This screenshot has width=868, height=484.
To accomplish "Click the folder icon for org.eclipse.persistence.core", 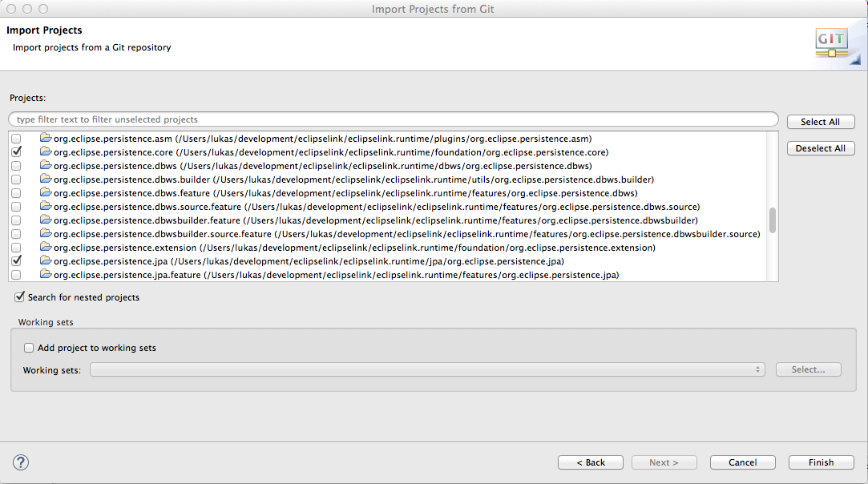I will point(46,151).
